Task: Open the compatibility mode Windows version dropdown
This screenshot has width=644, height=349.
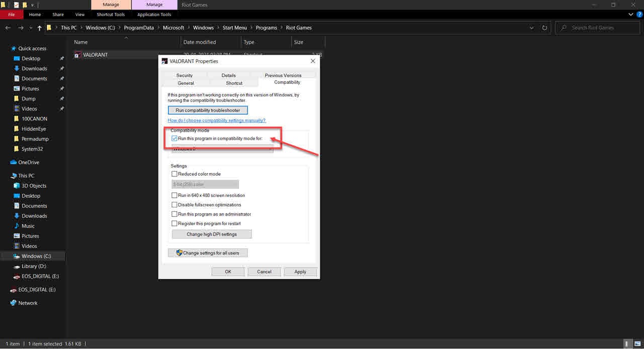Action: pos(223,149)
